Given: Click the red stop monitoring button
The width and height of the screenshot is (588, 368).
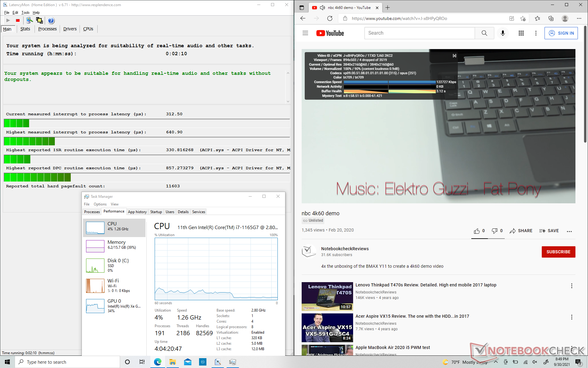Looking at the screenshot, I should (x=18, y=21).
